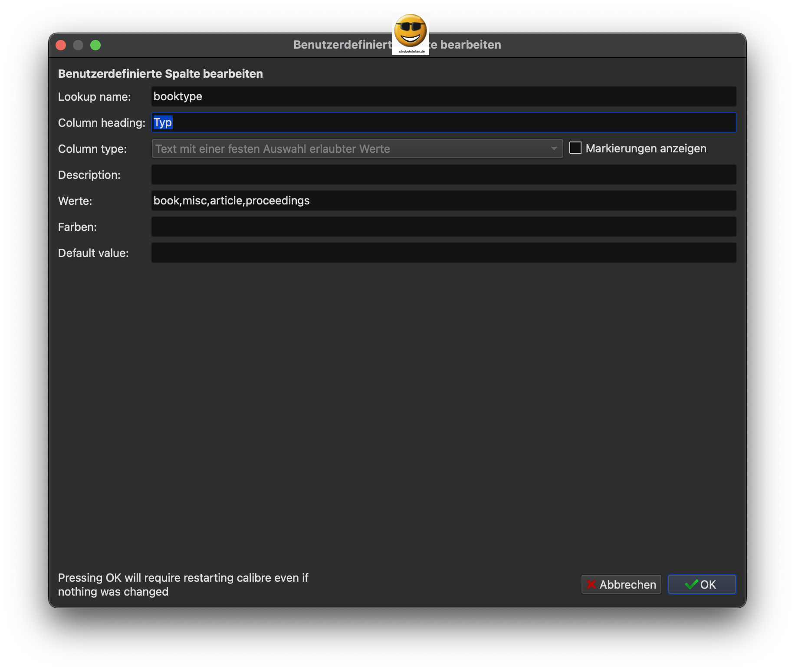The height and width of the screenshot is (672, 795).
Task: Click the sunglasses smiley emoji icon
Action: tap(411, 32)
